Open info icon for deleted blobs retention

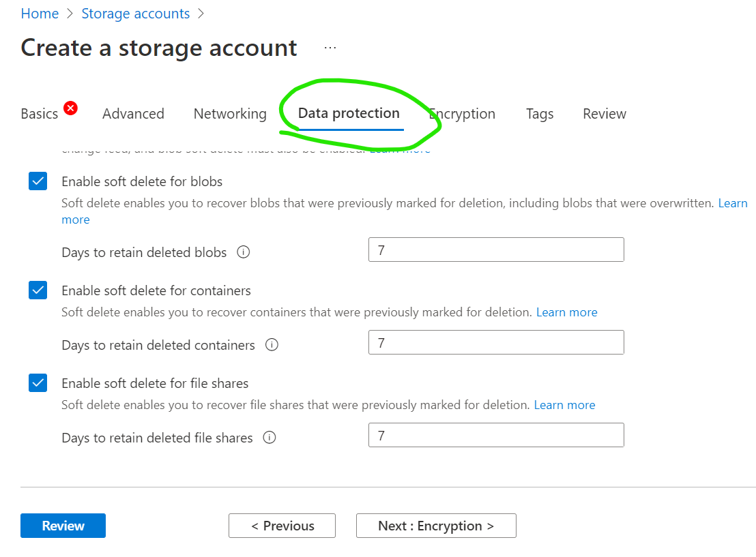click(244, 252)
